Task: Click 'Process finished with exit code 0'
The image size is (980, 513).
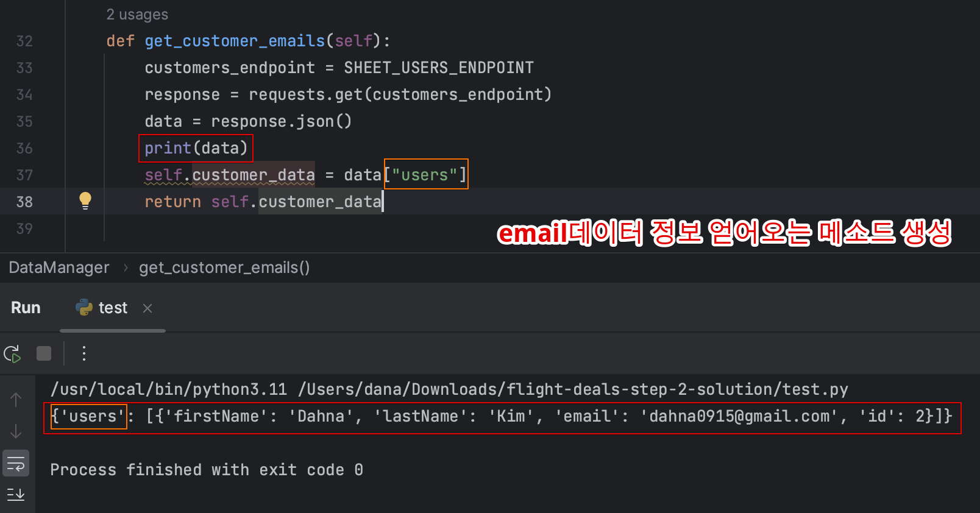Action: click(207, 470)
